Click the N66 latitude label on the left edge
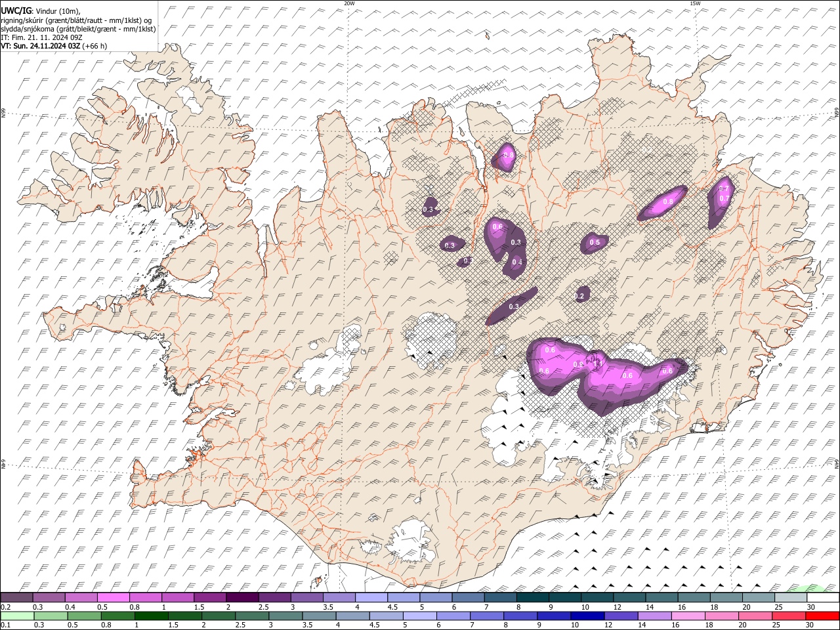The height and width of the screenshot is (630, 840). [x=3, y=113]
